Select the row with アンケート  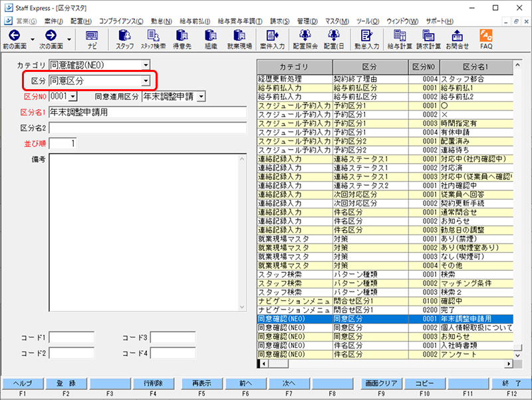pos(385,354)
